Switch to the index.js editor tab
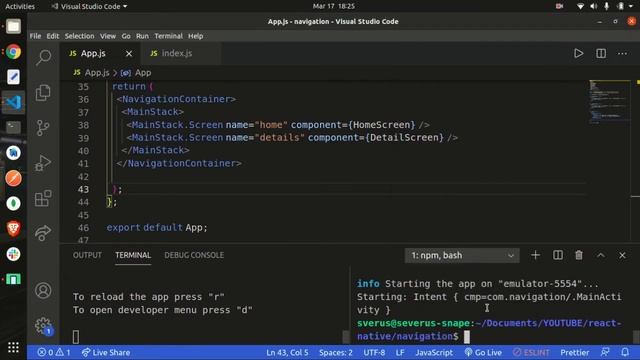640x360 pixels. tap(180, 53)
